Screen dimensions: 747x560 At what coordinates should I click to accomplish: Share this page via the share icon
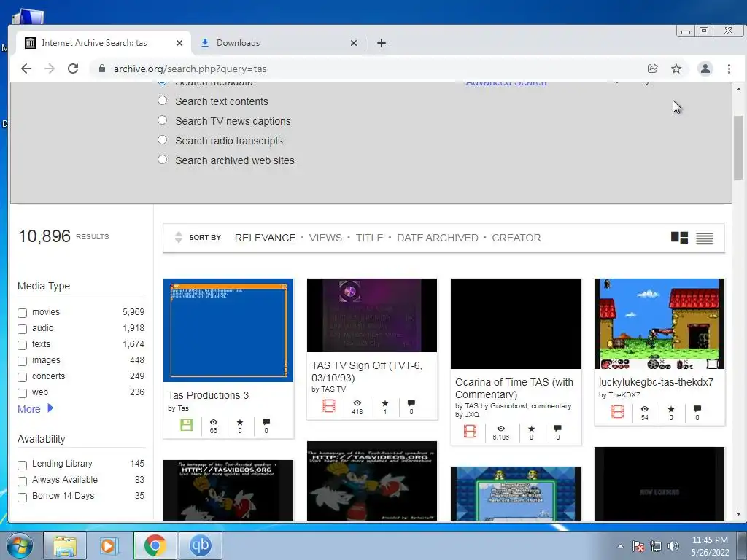(653, 69)
